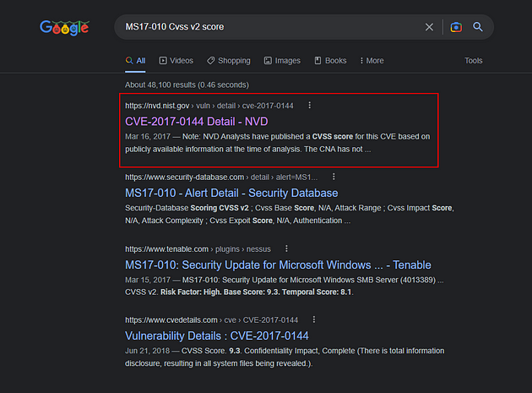The image size is (532, 393).
Task: Click 'Security-Database Scoring CVSS v2' snippet text
Action: (187, 208)
